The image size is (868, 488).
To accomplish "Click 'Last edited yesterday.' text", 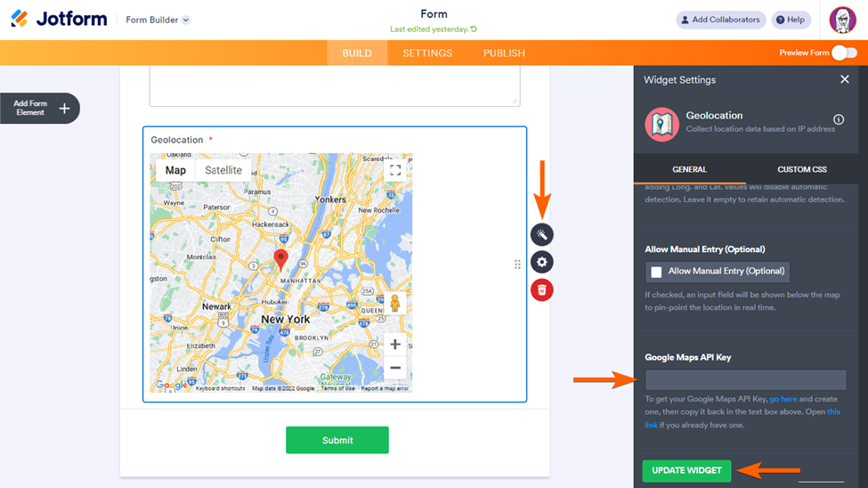I will tap(429, 29).
